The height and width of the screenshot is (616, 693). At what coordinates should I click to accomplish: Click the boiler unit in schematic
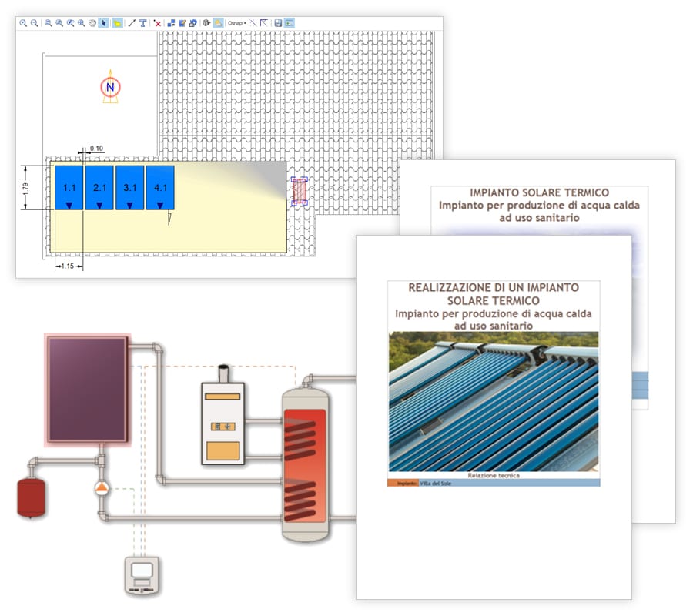click(x=223, y=416)
